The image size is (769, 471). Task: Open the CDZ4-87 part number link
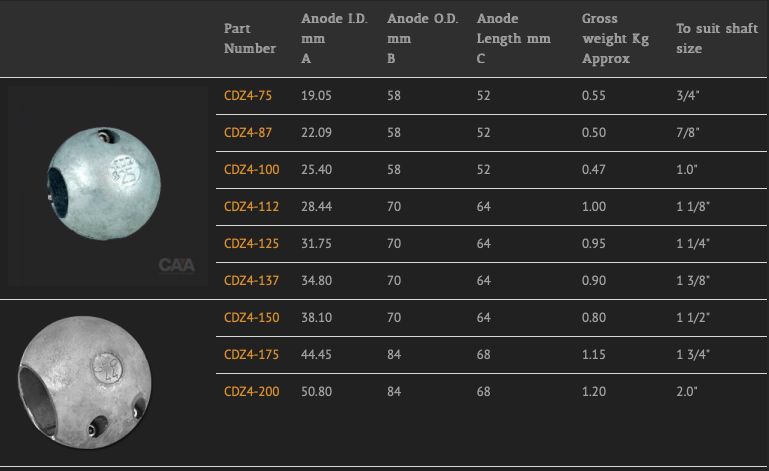click(x=248, y=132)
